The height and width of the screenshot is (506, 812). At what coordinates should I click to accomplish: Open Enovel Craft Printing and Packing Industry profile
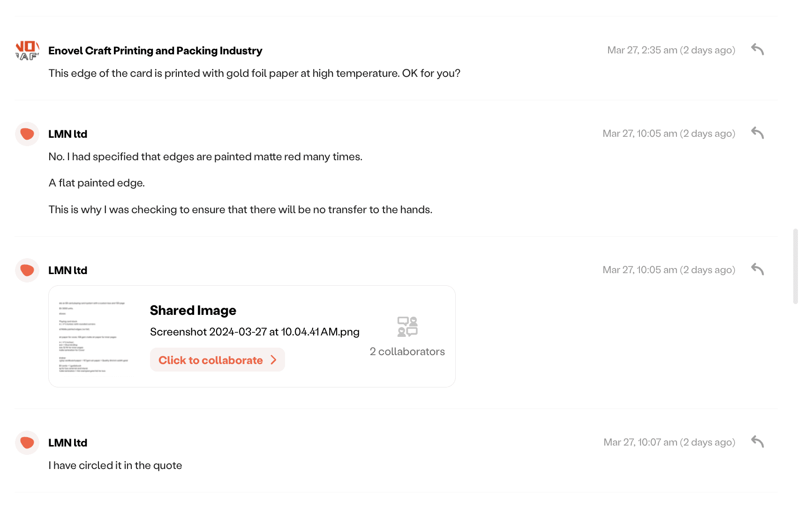155,51
